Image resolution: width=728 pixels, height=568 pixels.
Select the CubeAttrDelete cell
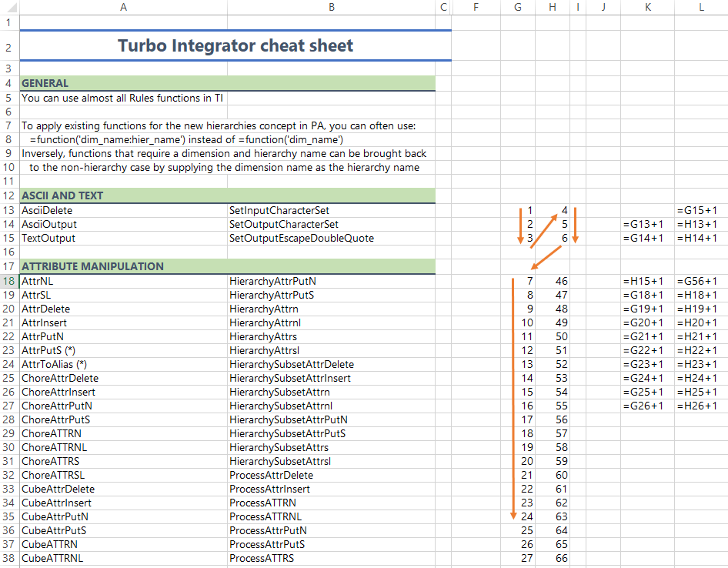[x=123, y=489]
